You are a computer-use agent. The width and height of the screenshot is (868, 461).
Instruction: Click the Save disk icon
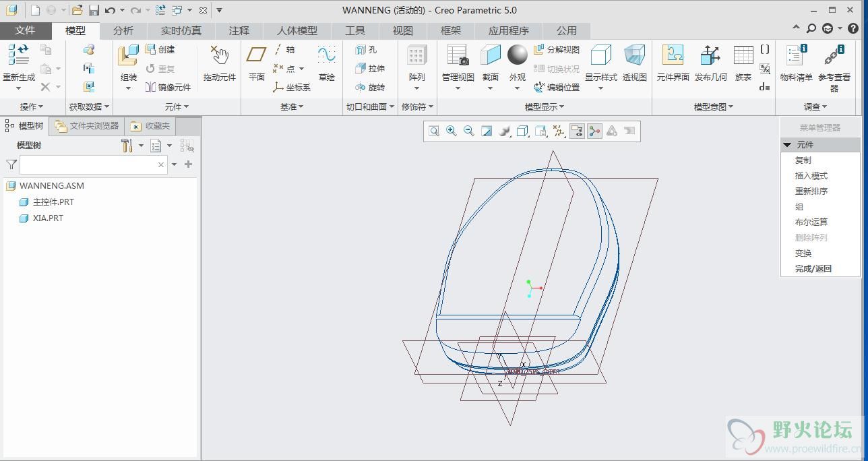(94, 10)
